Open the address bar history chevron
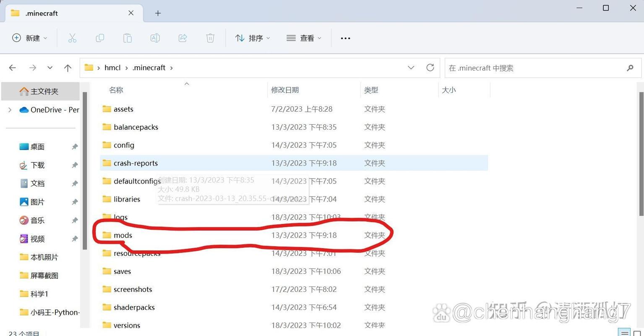This screenshot has height=336, width=644. [411, 68]
